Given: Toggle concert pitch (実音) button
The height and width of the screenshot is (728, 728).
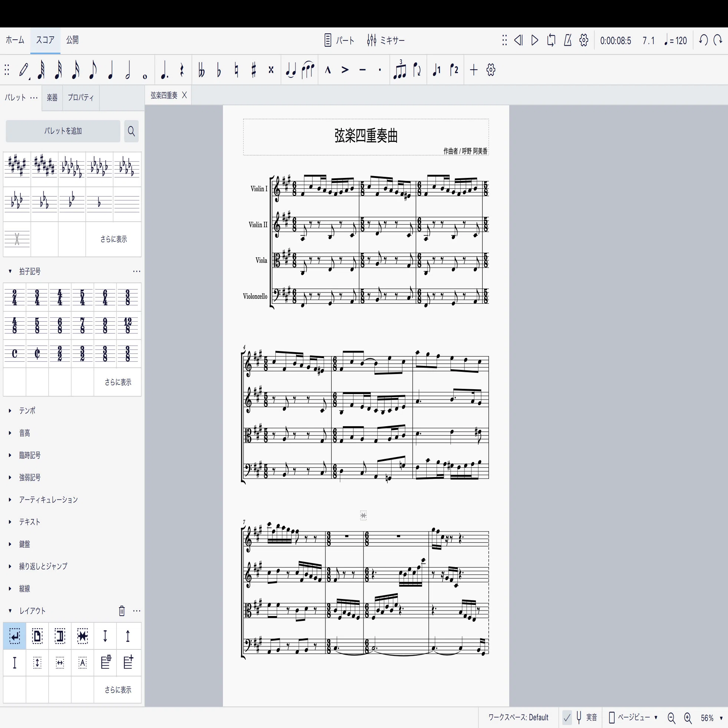Looking at the screenshot, I should pos(587,717).
